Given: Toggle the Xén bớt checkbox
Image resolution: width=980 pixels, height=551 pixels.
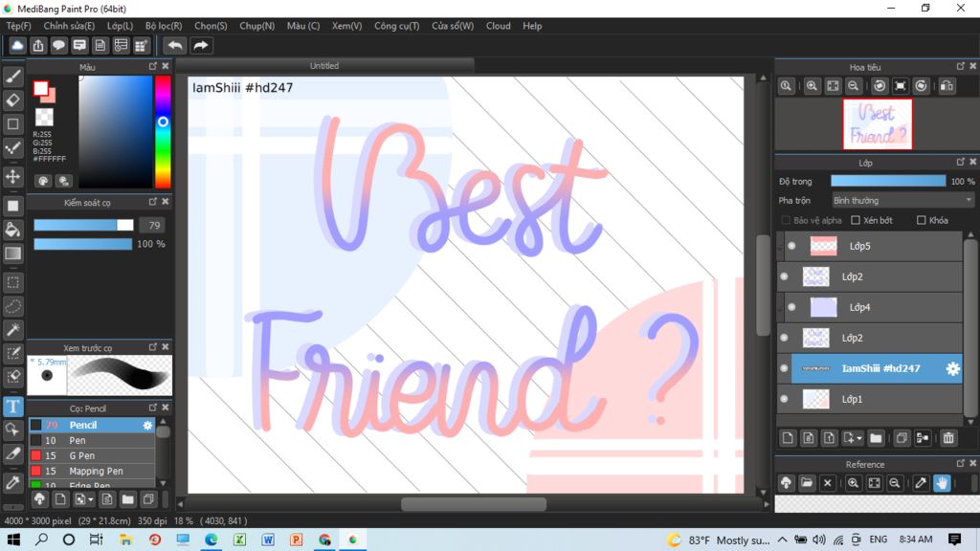Looking at the screenshot, I should [x=856, y=221].
